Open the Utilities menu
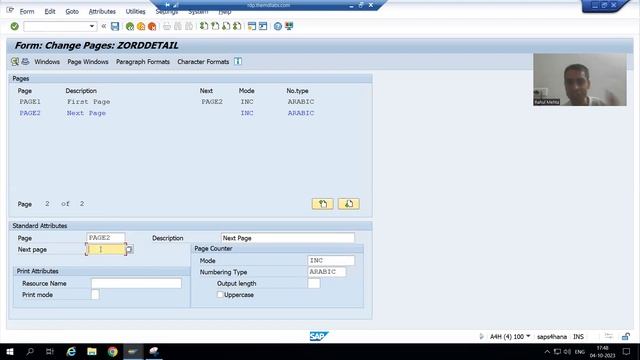The image size is (640, 360). tap(136, 11)
